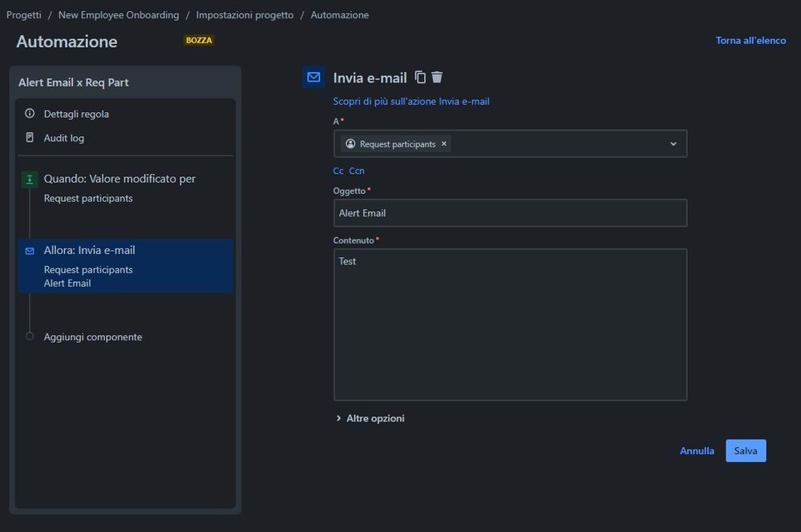Click the BOZZA status badge

pos(199,40)
